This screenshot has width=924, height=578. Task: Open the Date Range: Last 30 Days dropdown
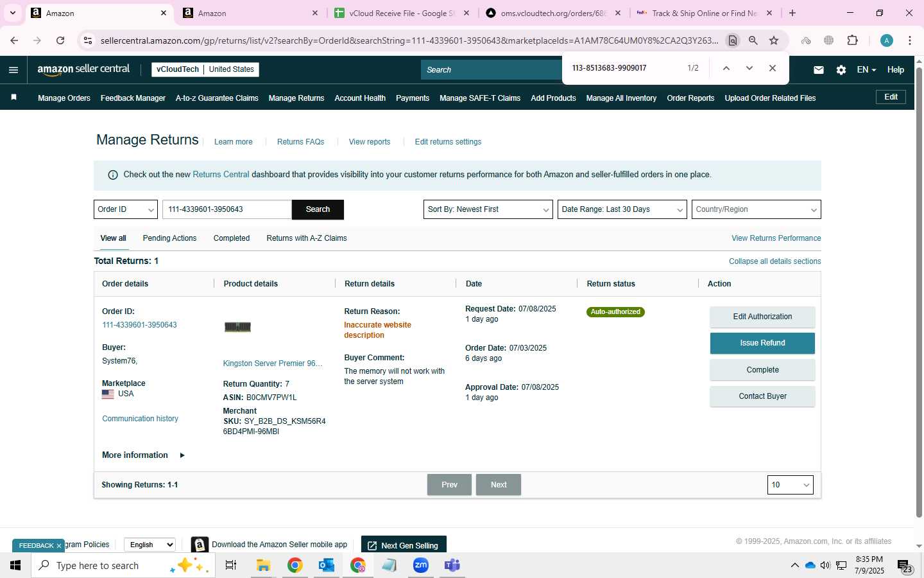[x=622, y=209]
